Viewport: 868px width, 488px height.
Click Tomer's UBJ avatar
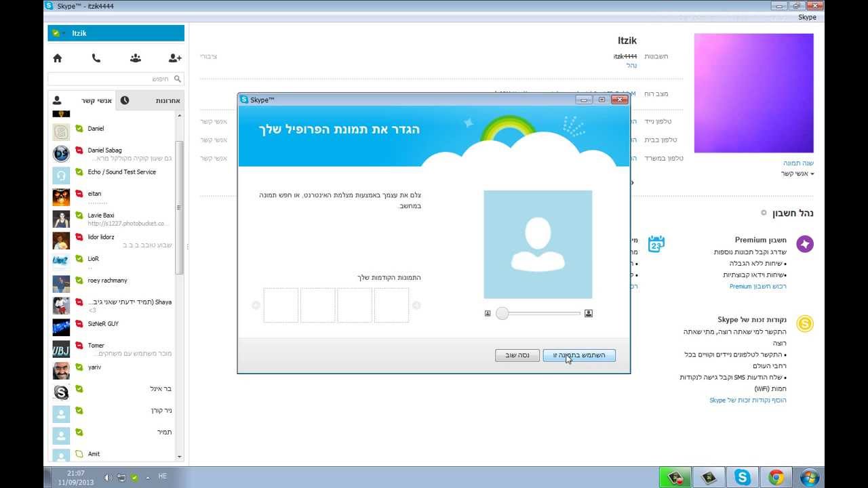[61, 349]
